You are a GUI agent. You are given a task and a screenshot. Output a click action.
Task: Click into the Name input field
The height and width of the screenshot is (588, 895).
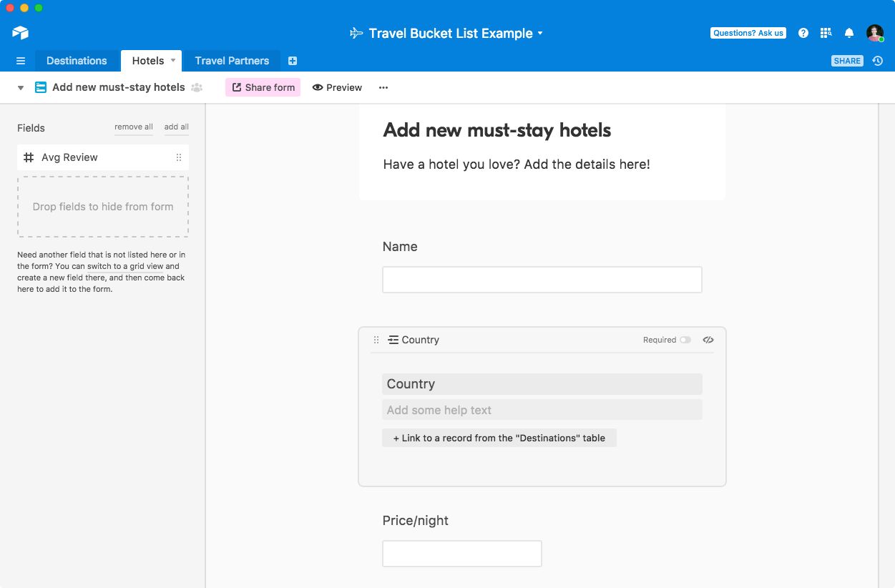point(542,280)
